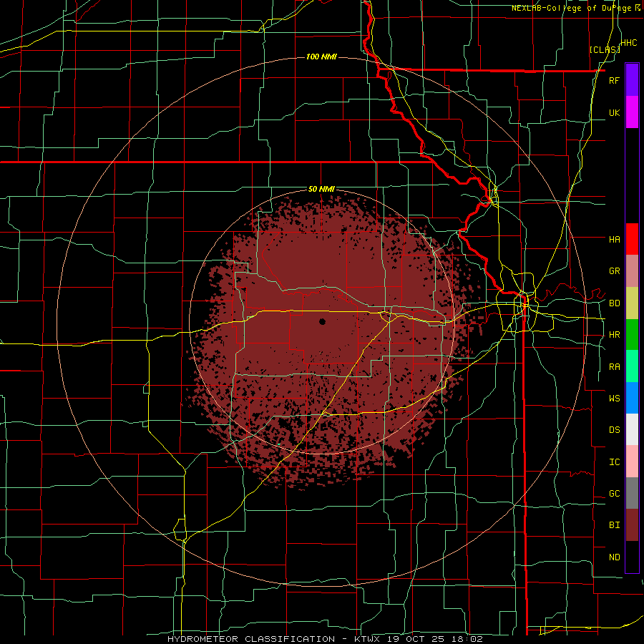Click the [CLAS] units label

(x=605, y=50)
